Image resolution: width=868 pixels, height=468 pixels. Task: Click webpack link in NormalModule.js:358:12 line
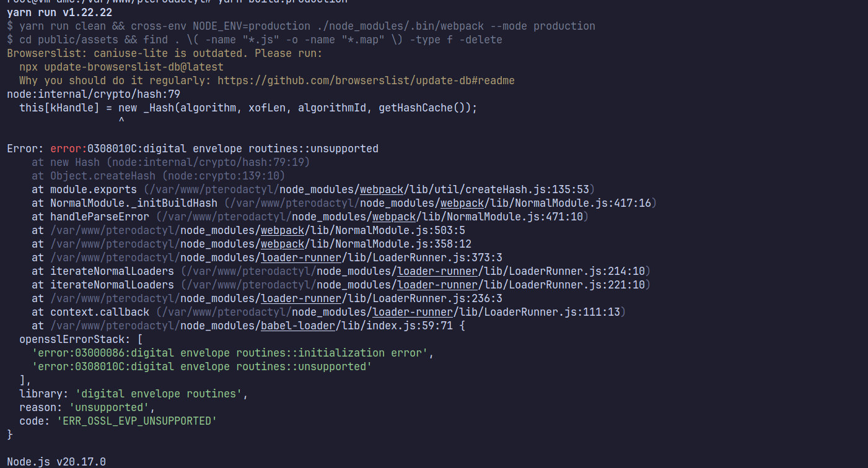[283, 244]
